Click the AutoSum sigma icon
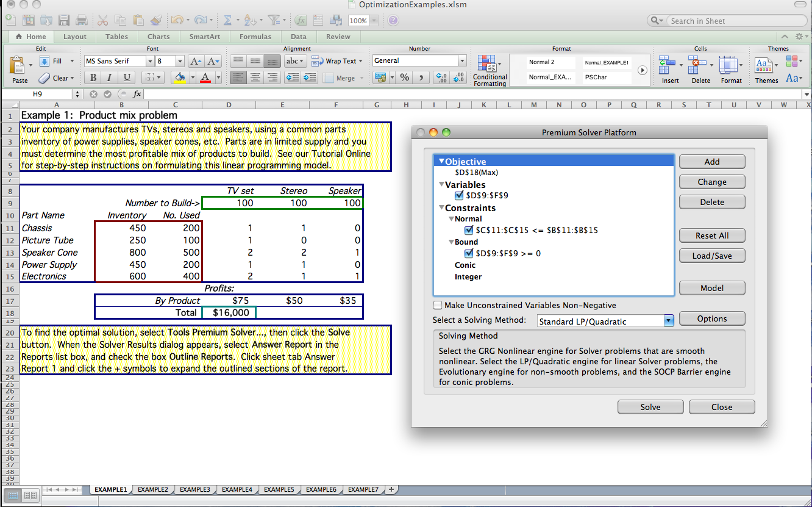 click(227, 20)
